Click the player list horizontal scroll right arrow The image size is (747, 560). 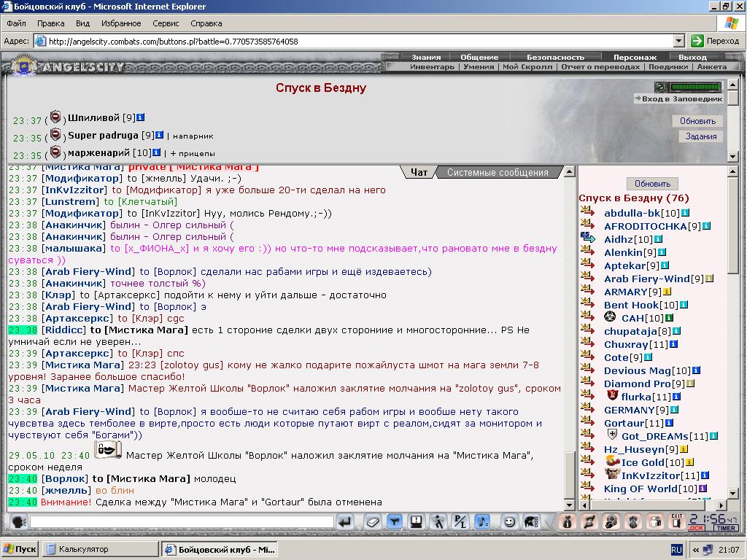click(x=721, y=505)
